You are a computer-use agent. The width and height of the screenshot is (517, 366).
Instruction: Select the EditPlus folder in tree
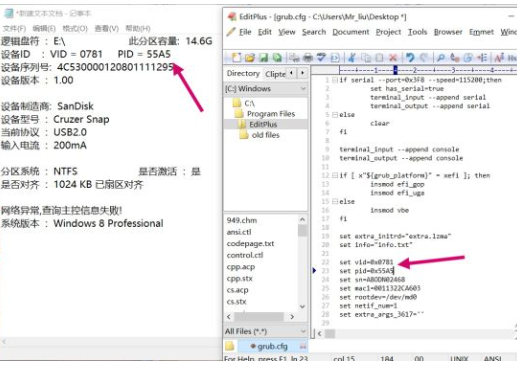(258, 124)
